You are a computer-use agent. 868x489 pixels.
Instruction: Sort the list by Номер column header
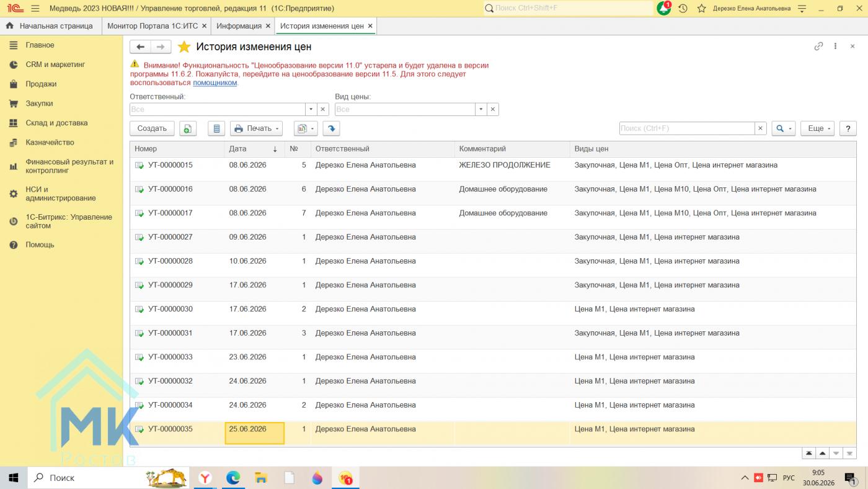[x=177, y=149]
